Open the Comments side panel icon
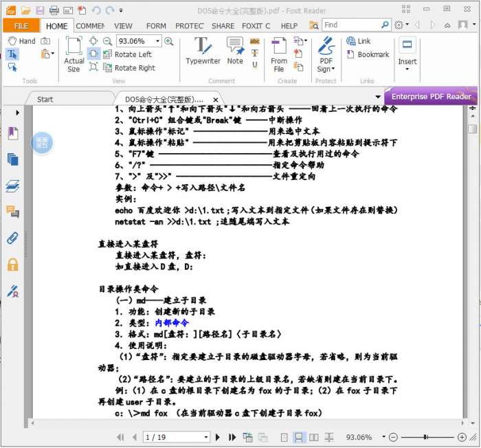The image size is (481, 448). click(x=12, y=212)
